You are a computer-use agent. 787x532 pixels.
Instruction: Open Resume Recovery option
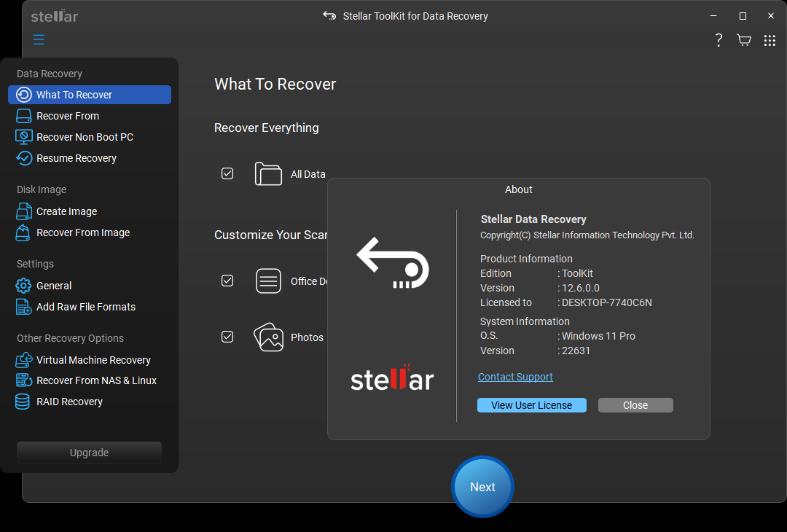pyautogui.click(x=77, y=158)
